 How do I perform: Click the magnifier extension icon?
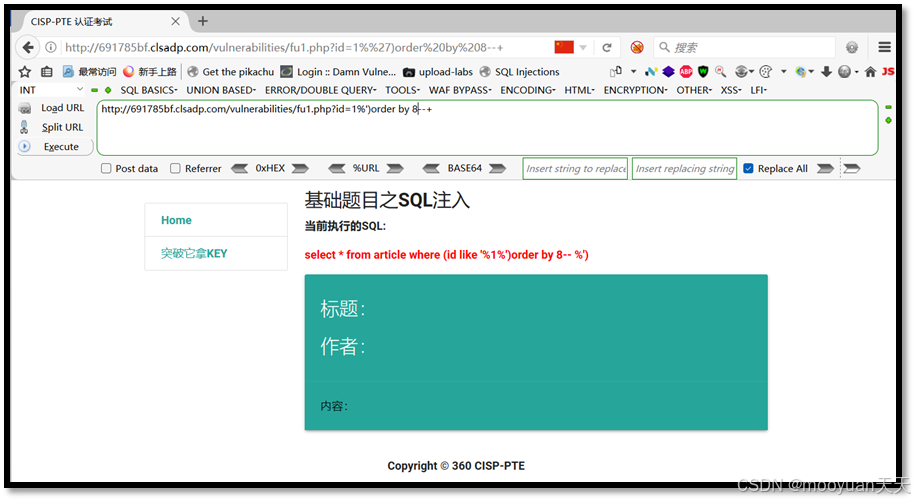point(721,72)
